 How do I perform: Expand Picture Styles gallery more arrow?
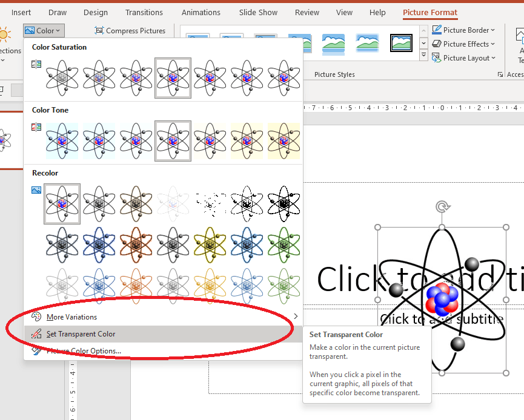[423, 54]
